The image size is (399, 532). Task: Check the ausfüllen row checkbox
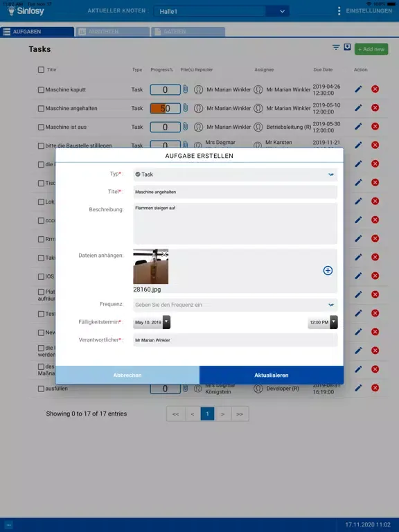coord(41,389)
